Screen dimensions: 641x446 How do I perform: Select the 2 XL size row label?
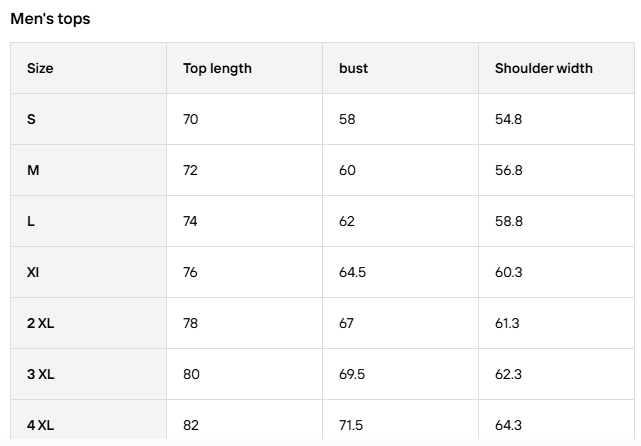point(40,324)
